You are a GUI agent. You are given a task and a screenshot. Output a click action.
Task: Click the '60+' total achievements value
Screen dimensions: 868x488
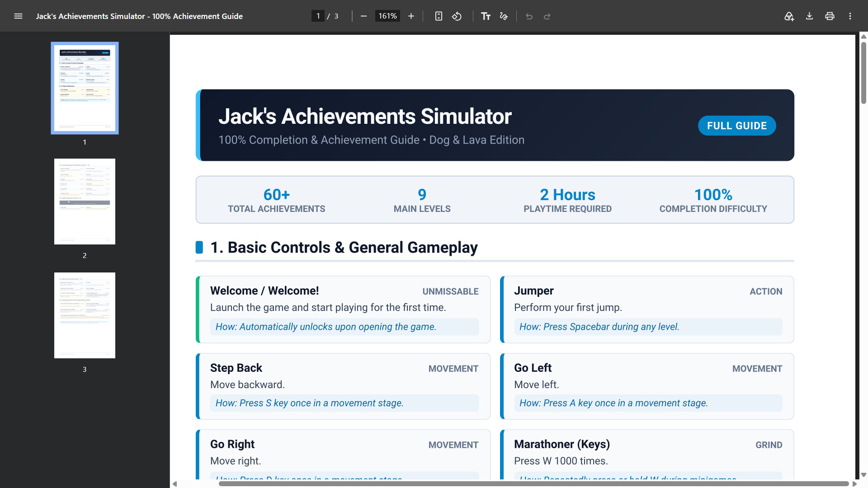276,195
